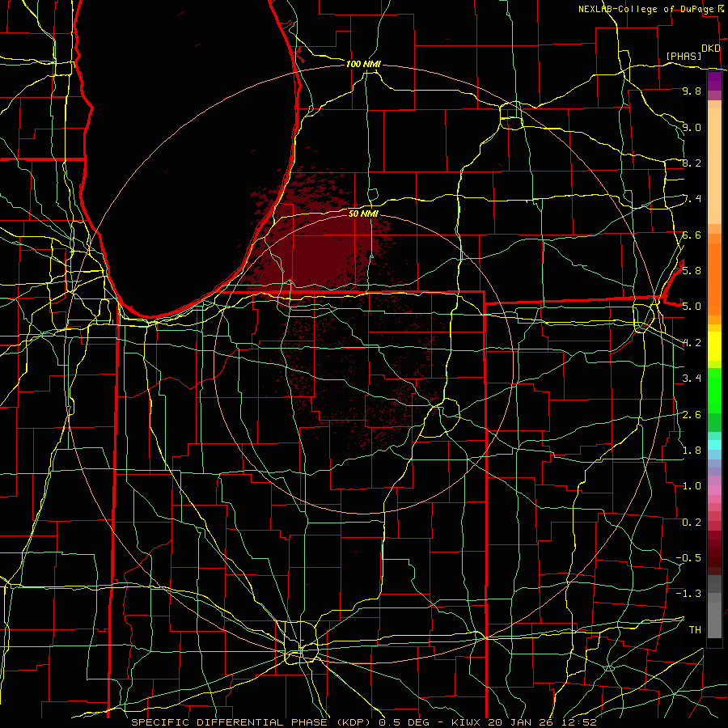This screenshot has height=728, width=728.
Task: Select the gray color bar segment beside TH
Action: 714,620
